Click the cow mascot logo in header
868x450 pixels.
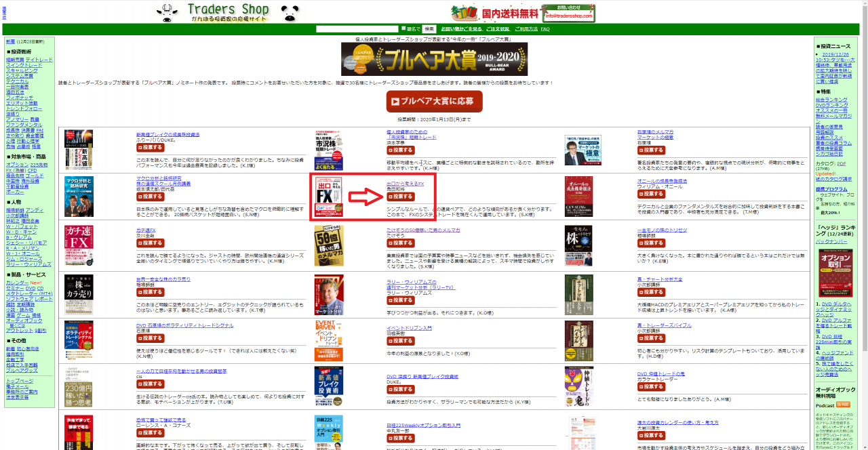click(x=168, y=12)
